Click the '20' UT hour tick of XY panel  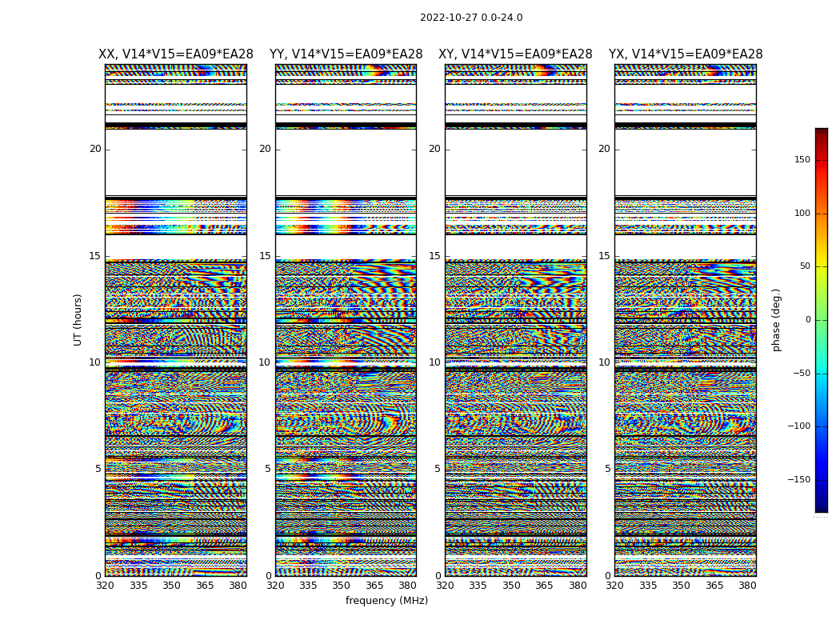tap(435, 149)
